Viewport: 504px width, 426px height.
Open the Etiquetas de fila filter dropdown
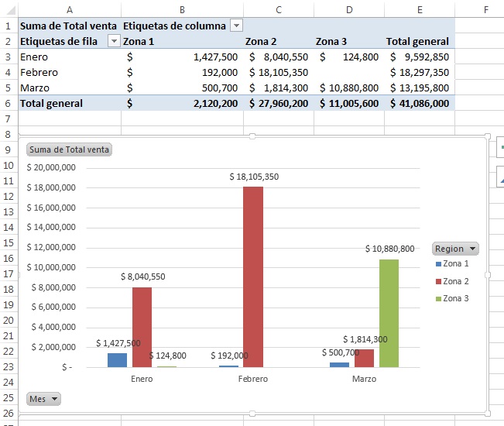point(114,41)
